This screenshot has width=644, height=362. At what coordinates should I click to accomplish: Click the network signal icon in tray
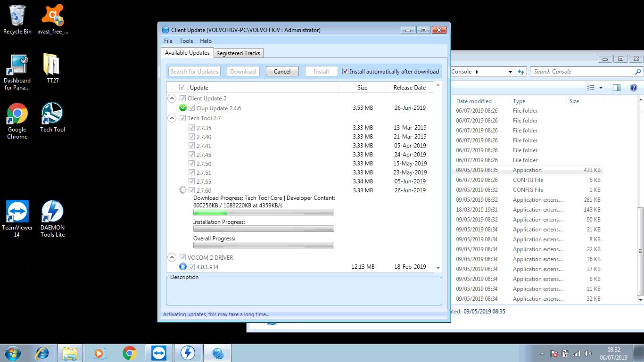coord(576,354)
